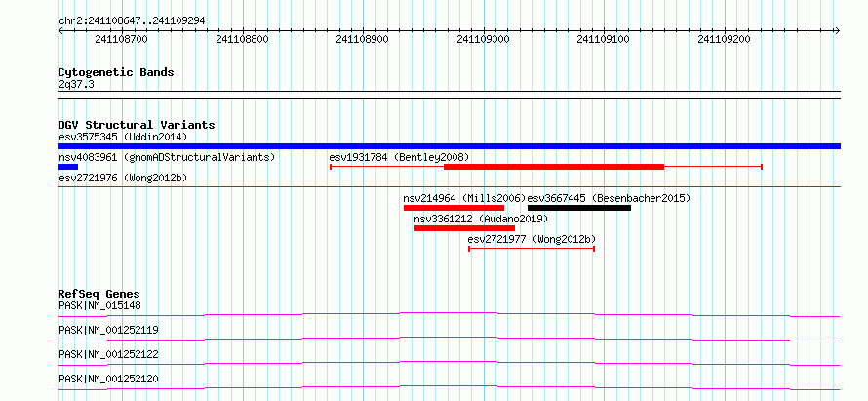Click ruler position 241109100

point(604,39)
